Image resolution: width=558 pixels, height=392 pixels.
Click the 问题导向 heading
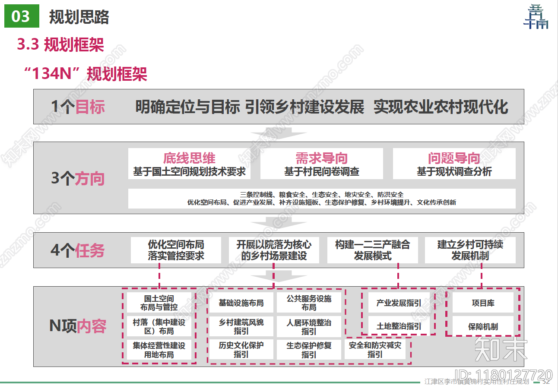click(x=454, y=158)
